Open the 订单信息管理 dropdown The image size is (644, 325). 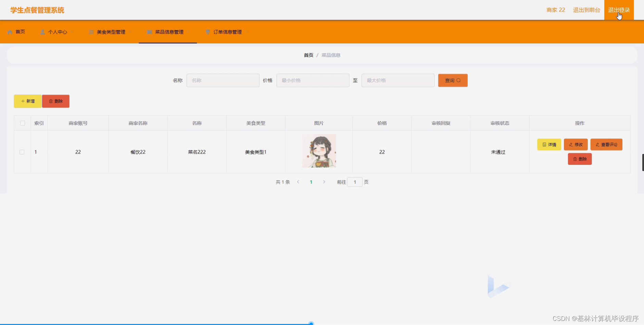coord(246,32)
